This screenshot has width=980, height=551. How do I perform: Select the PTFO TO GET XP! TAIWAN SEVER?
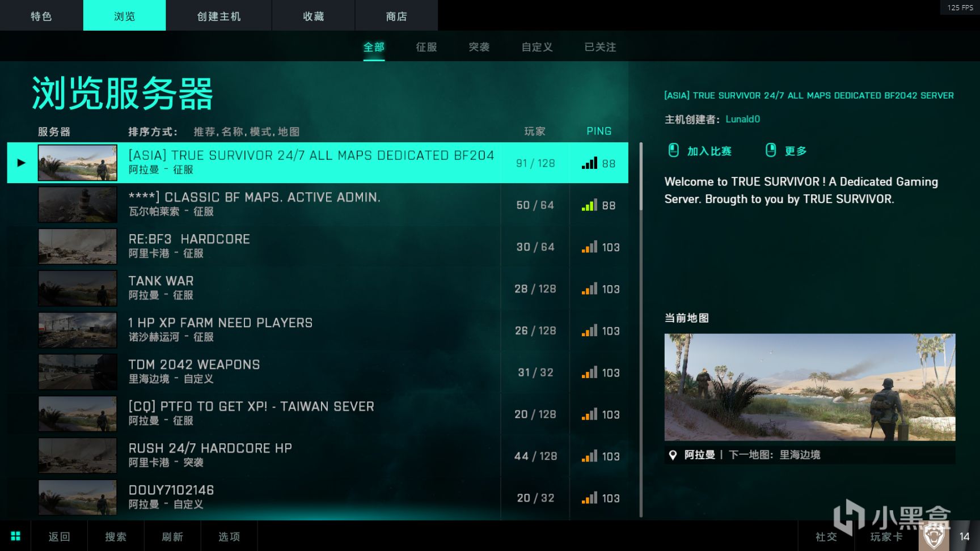coord(318,414)
